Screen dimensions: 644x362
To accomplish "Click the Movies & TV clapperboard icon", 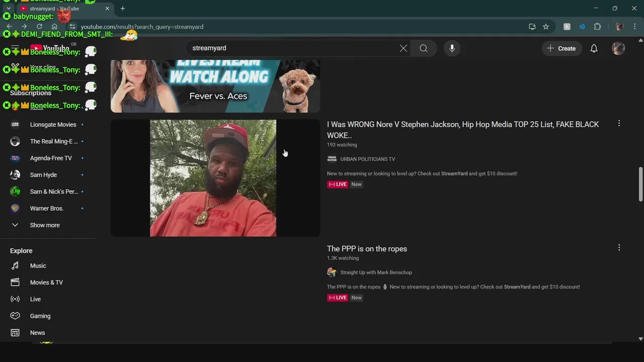I will (15, 283).
